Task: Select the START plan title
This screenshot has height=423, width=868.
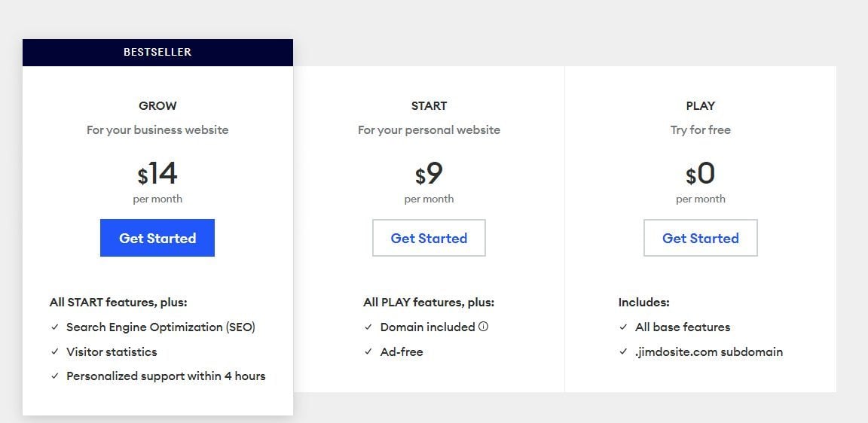Action: (429, 105)
